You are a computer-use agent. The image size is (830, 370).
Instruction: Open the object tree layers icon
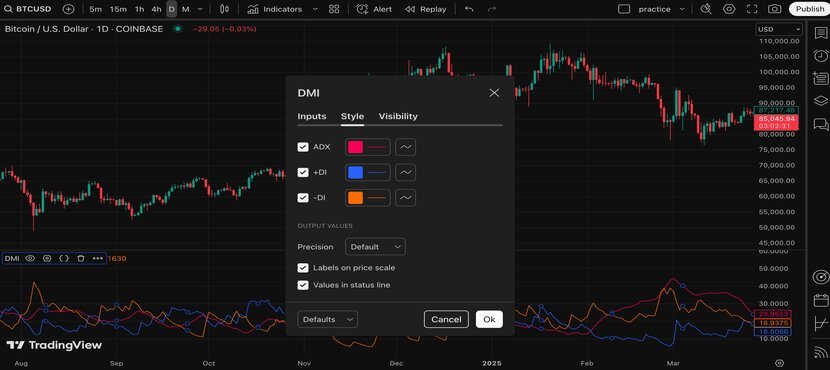(820, 101)
